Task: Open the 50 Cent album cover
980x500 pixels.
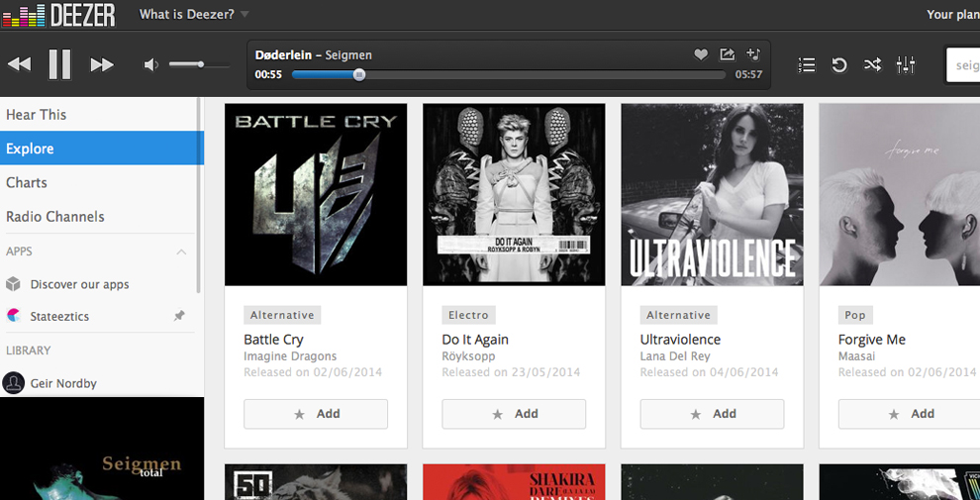Action: coord(316,482)
